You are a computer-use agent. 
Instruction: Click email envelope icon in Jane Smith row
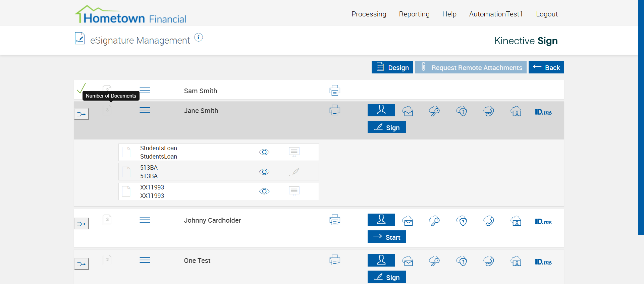pyautogui.click(x=408, y=111)
